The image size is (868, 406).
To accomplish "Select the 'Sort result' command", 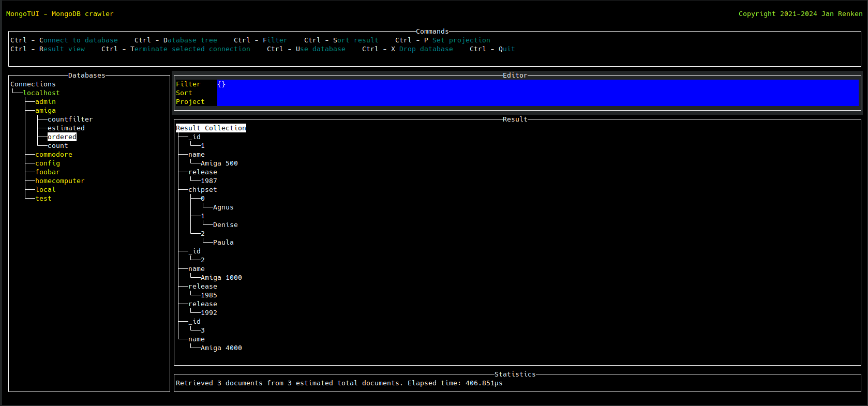I will (x=341, y=40).
